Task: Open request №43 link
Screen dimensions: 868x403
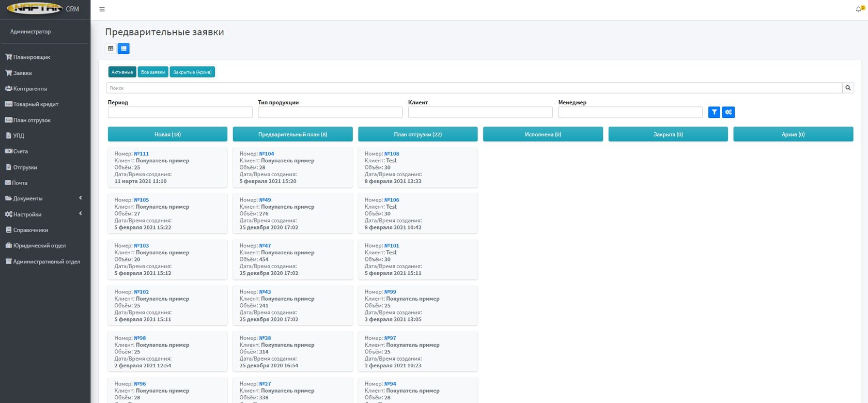Action: pos(265,292)
